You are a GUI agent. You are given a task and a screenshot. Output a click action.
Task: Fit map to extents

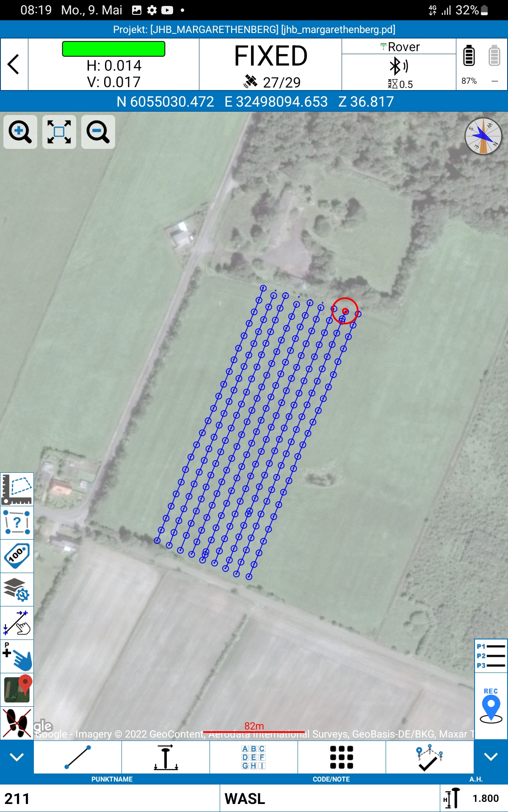[59, 132]
